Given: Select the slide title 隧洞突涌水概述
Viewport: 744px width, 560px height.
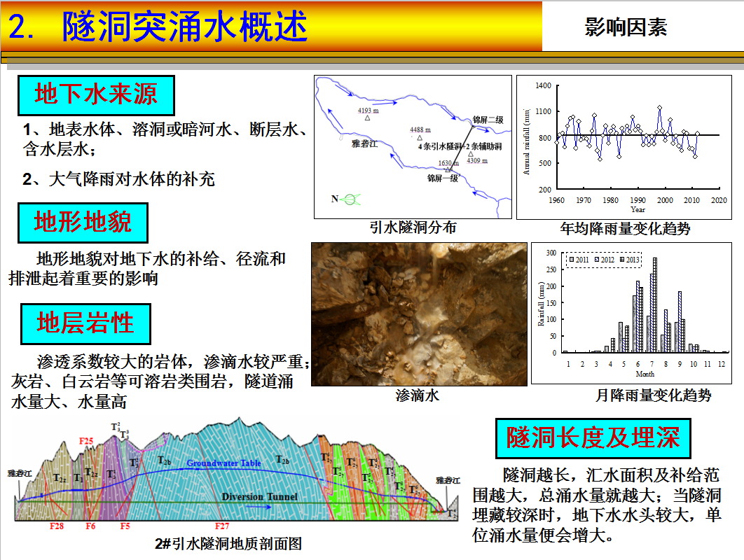Looking at the screenshot, I should (x=184, y=26).
